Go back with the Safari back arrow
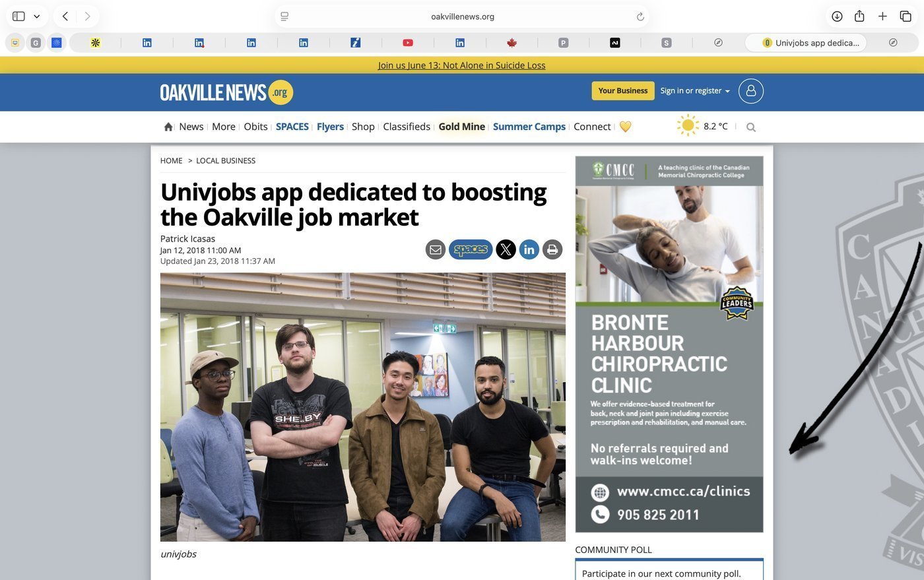Image resolution: width=924 pixels, height=580 pixels. (65, 16)
